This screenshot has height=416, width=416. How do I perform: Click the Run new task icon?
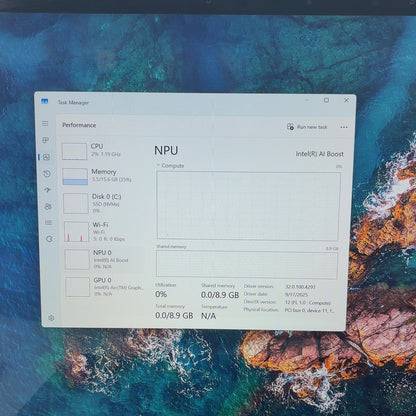290,127
